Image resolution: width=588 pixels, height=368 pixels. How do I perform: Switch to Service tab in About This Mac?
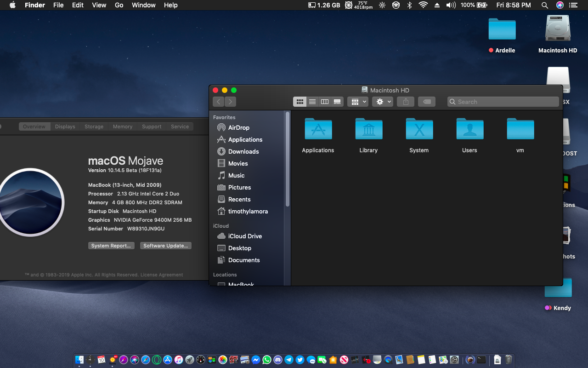pos(180,126)
